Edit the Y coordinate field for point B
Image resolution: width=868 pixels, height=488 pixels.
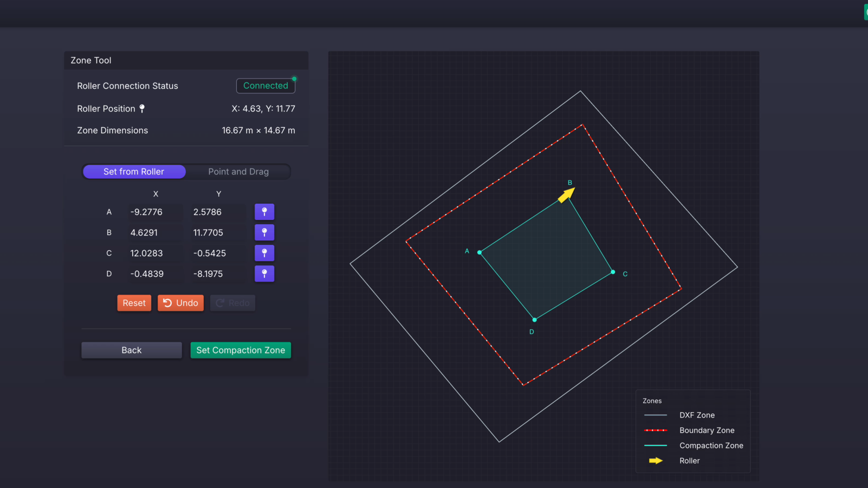click(217, 232)
